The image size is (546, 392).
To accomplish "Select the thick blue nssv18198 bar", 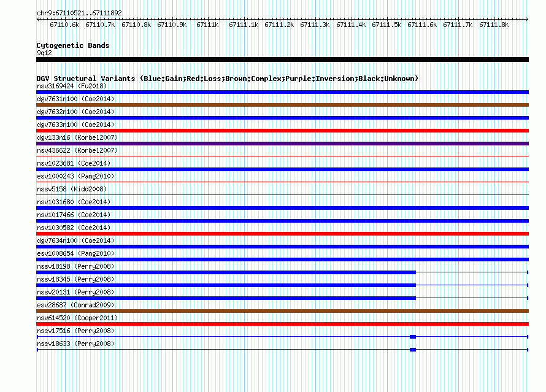I will tap(226, 272).
